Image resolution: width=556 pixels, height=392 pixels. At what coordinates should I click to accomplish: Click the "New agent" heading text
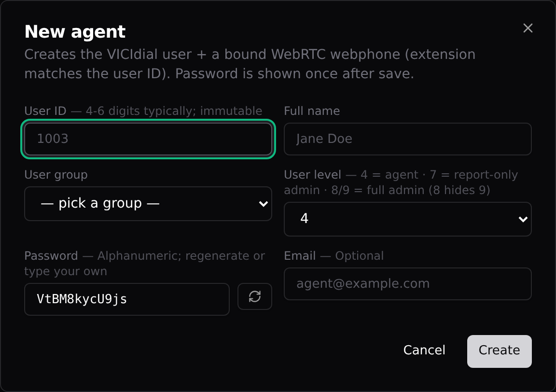coord(75,31)
